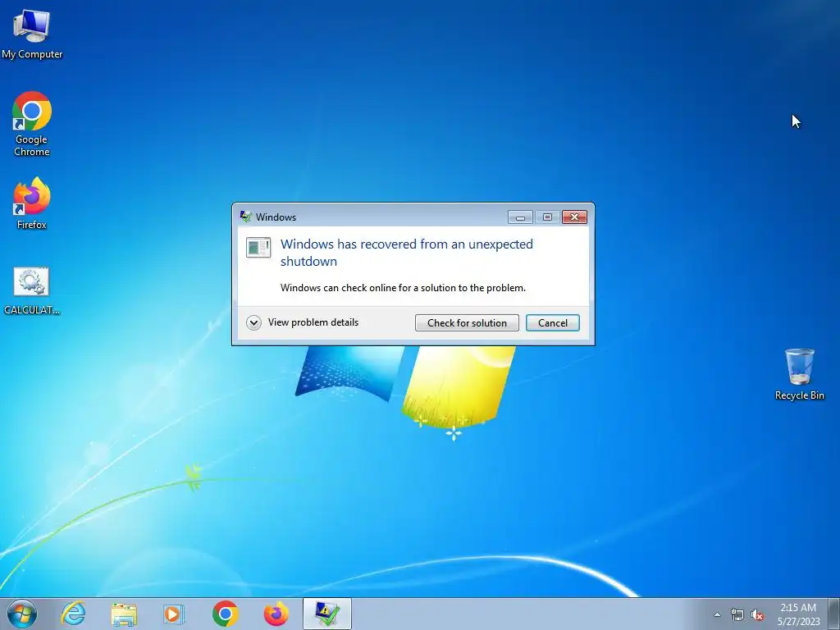The width and height of the screenshot is (840, 630).
Task: Open the muted volume tray icon
Action: (x=757, y=614)
